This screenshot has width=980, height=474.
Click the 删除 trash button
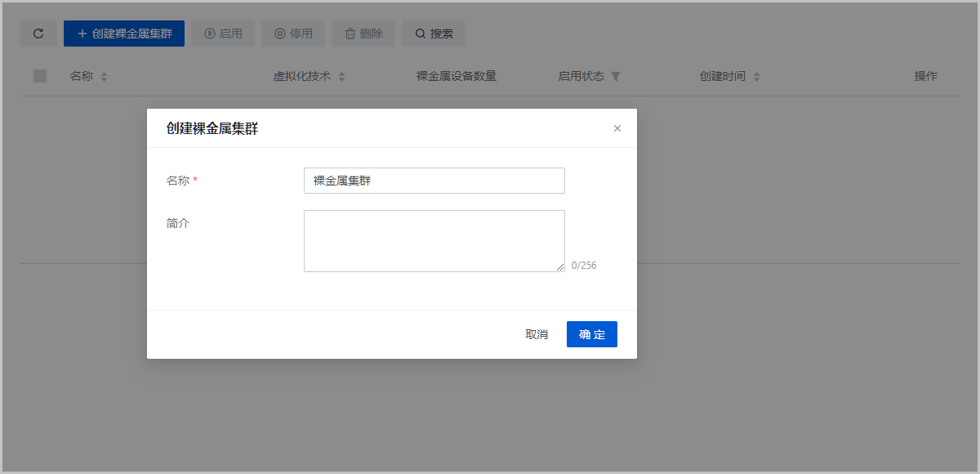[x=363, y=34]
